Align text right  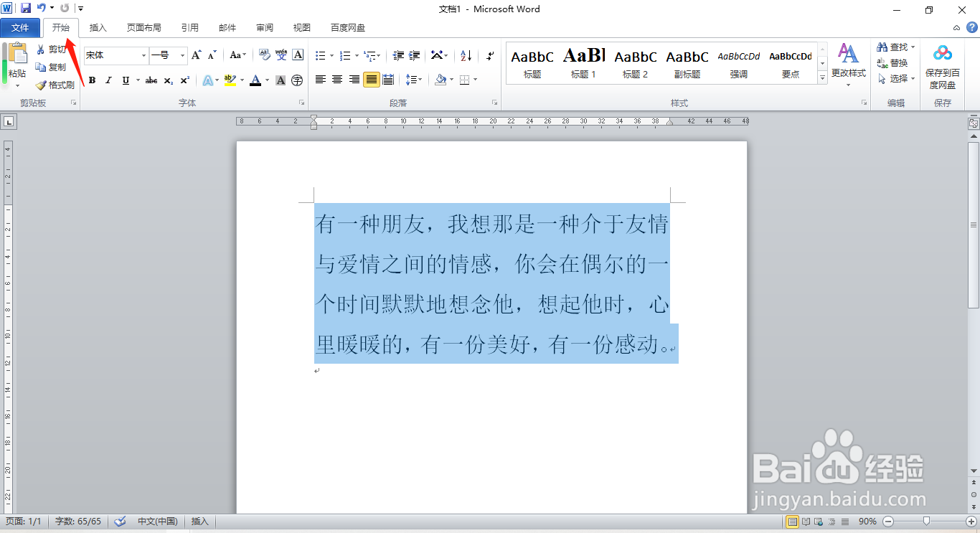354,80
